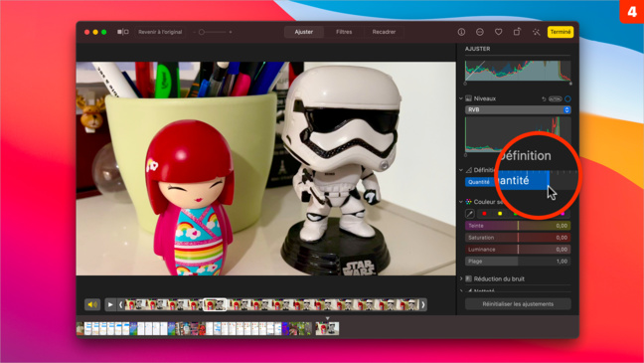Toggle the before/after comparison view icon
This screenshot has height=363, width=644.
tap(123, 32)
